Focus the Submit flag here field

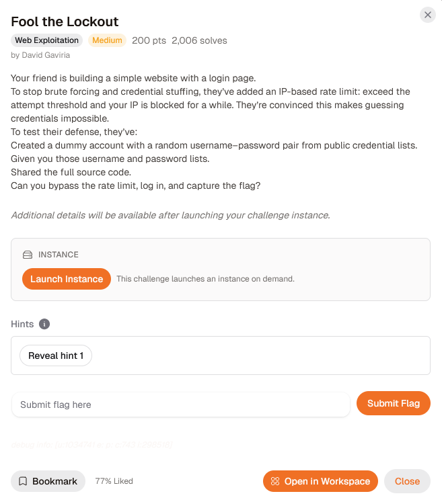tap(181, 405)
